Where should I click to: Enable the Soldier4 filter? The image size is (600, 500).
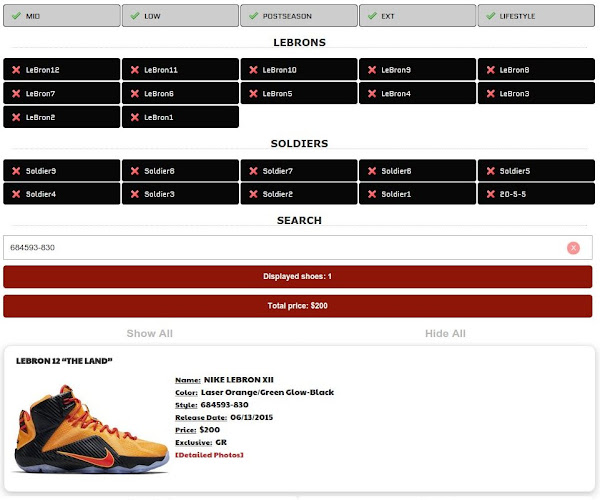(62, 194)
